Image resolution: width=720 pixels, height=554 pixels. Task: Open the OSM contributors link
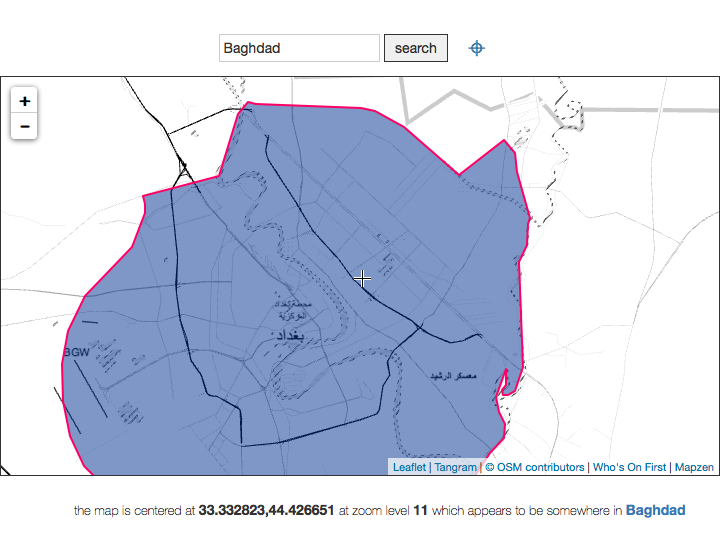point(534,467)
